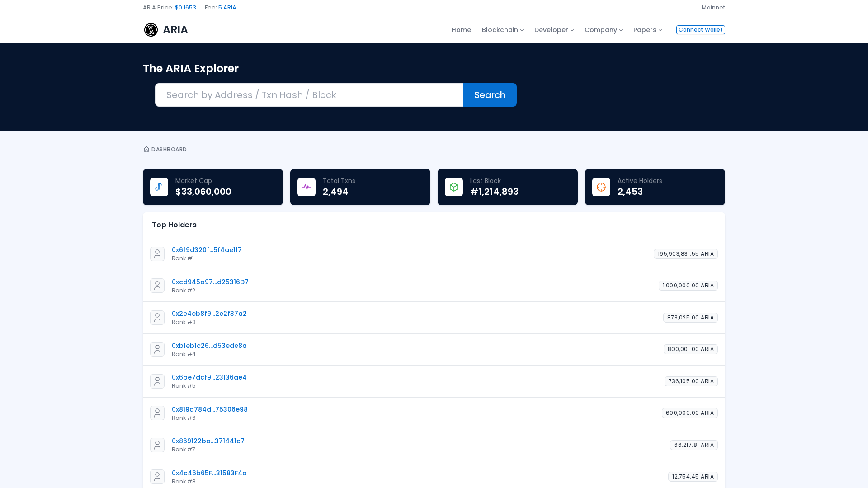Click inside the address search field

[309, 95]
